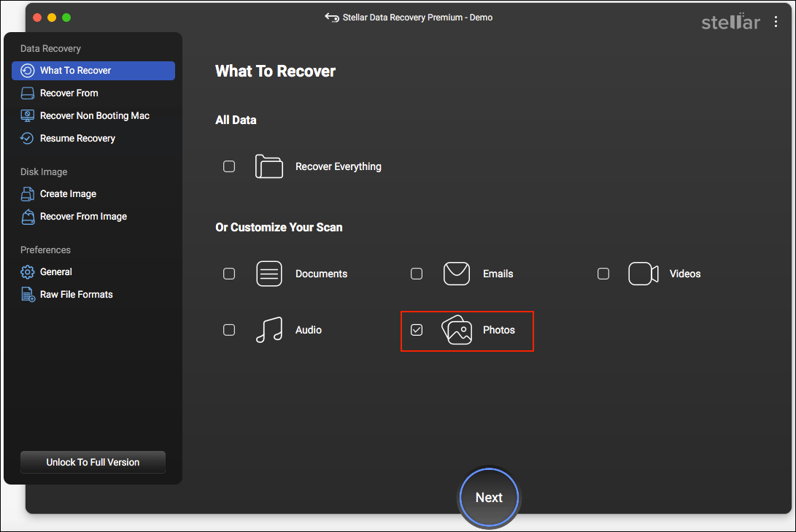
Task: Click the What To Recover sidebar icon
Action: 28,71
